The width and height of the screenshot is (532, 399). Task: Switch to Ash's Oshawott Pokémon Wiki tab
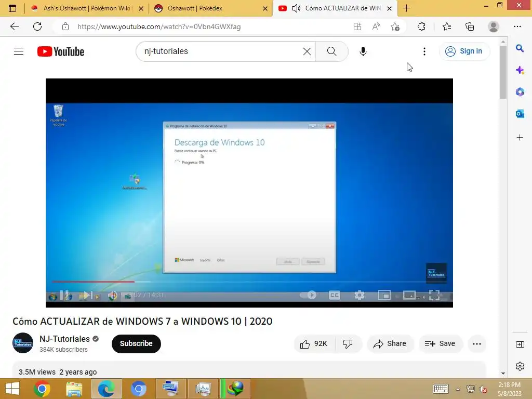point(86,8)
